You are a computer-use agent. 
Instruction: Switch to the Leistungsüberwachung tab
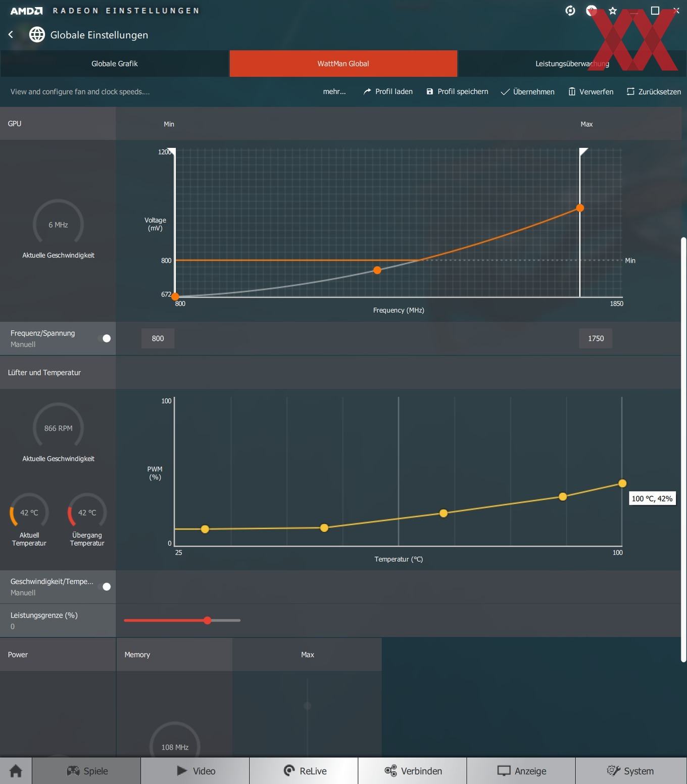[572, 64]
